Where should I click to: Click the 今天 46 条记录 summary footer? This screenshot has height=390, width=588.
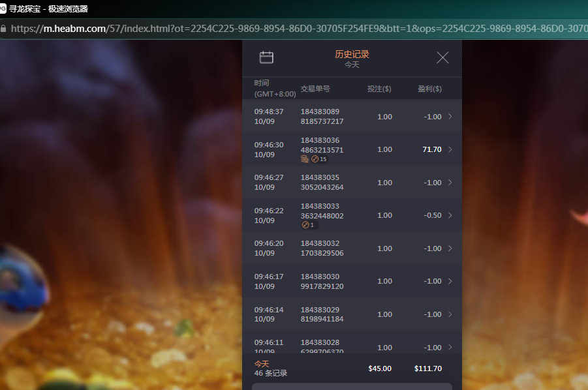[271, 368]
